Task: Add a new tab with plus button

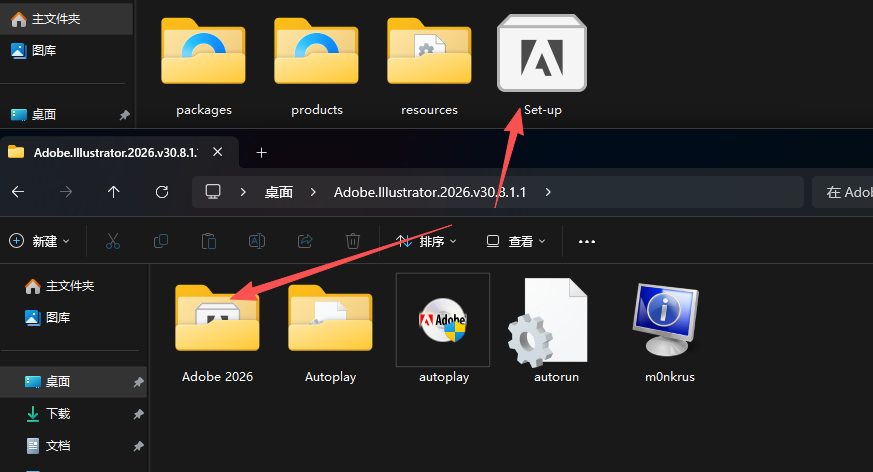Action: pos(261,153)
